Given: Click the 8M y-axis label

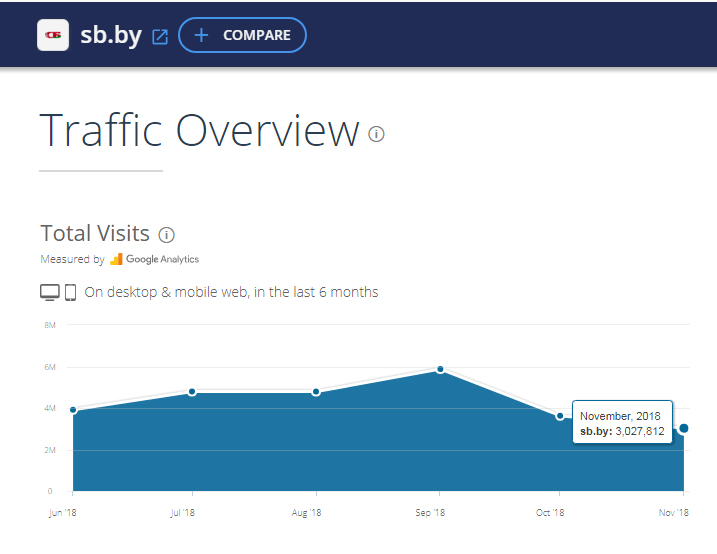Looking at the screenshot, I should pyautogui.click(x=50, y=325).
